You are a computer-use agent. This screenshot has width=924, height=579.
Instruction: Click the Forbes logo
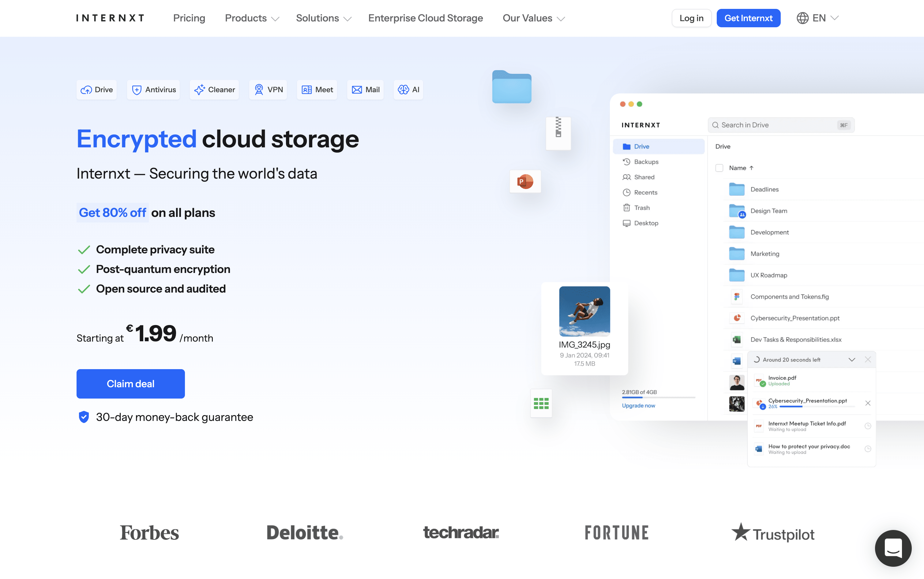pyautogui.click(x=149, y=533)
